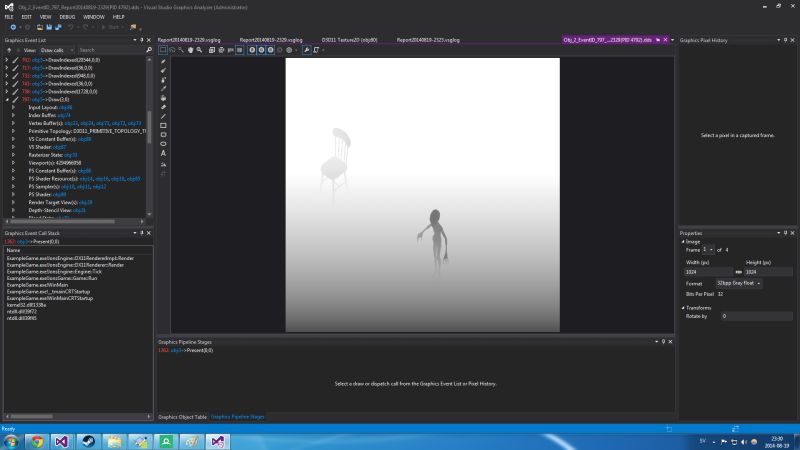The width and height of the screenshot is (800, 450).
Task: Choose the Pan hand tool
Action: pos(190,50)
